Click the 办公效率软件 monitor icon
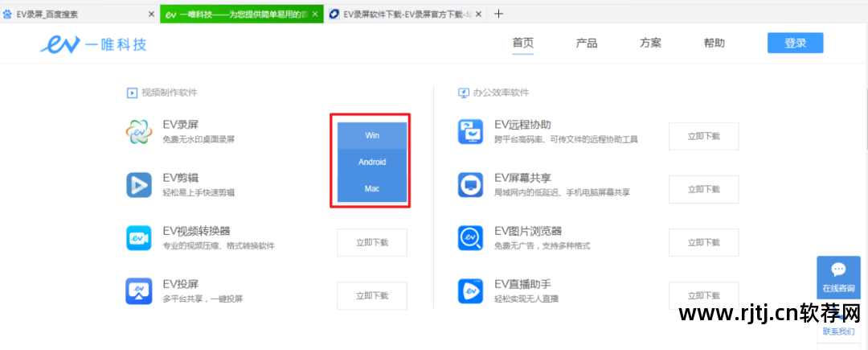 click(464, 93)
